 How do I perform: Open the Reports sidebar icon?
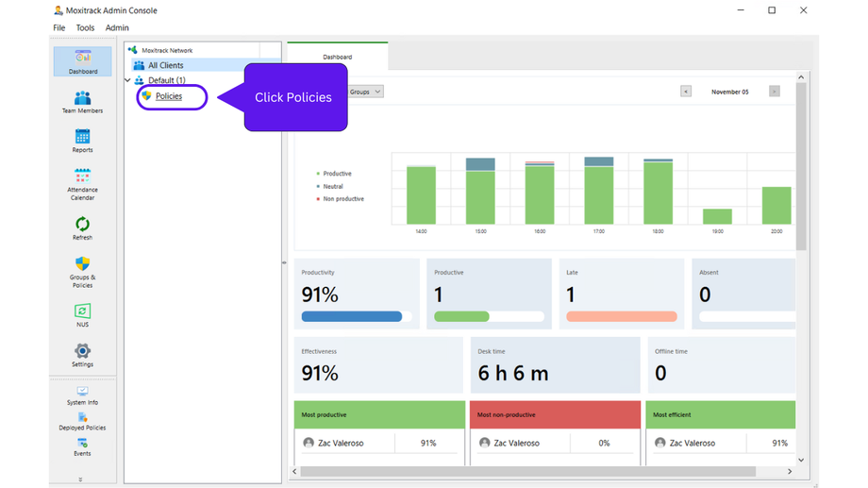(82, 141)
